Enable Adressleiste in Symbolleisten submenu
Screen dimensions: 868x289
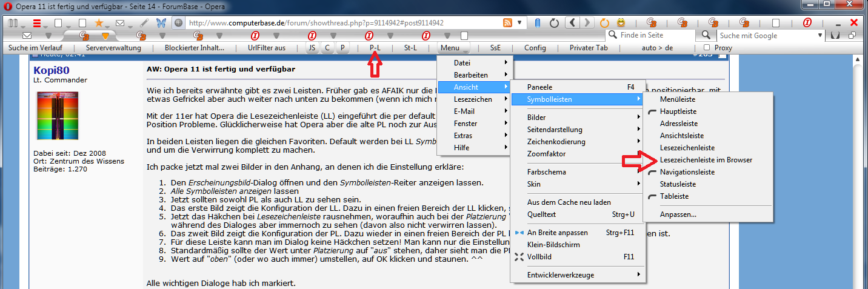point(707,124)
